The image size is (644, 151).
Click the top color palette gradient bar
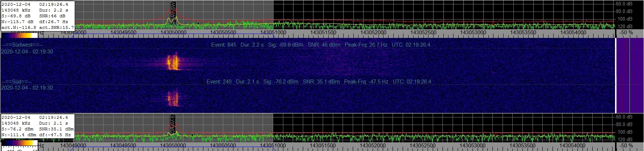[x=20, y=35]
